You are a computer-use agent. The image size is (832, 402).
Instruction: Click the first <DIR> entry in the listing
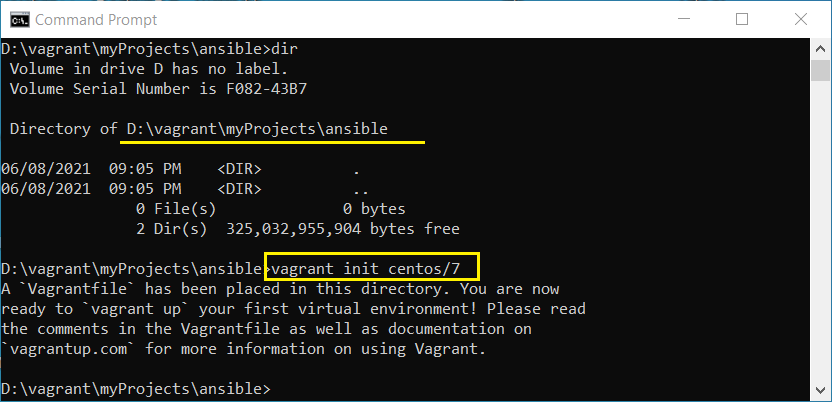click(239, 169)
